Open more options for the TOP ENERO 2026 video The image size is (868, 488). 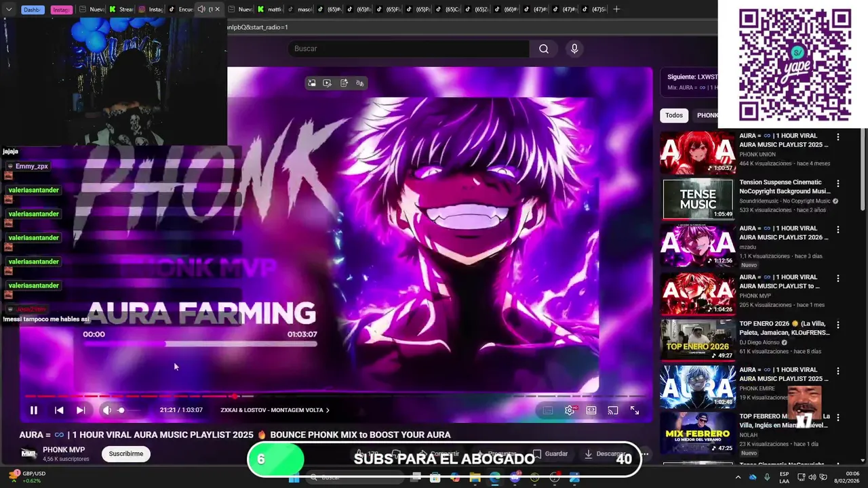click(x=838, y=325)
